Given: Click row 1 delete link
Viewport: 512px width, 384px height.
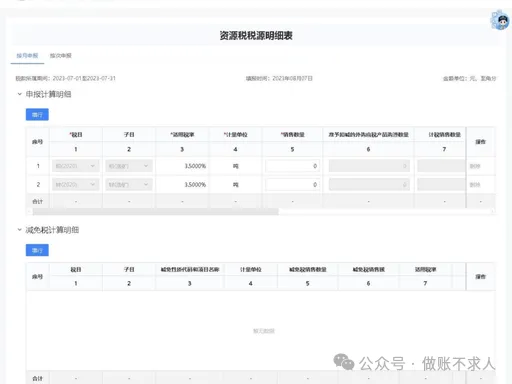Looking at the screenshot, I should pos(475,166).
